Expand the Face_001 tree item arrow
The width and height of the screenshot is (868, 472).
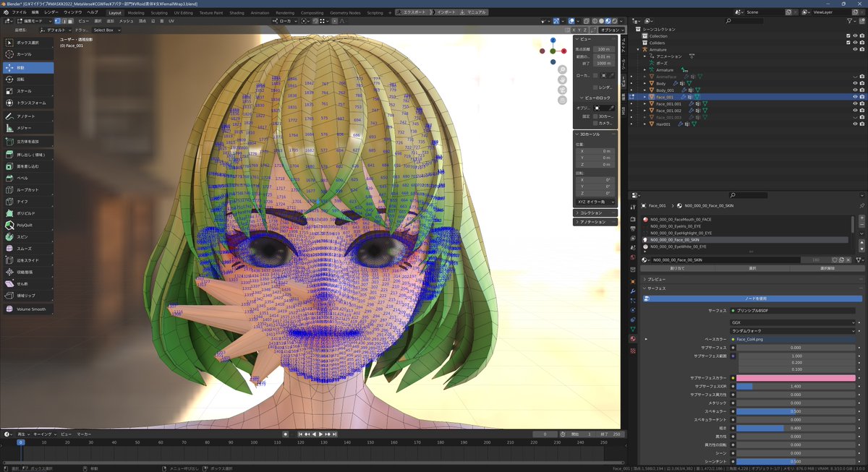(644, 97)
